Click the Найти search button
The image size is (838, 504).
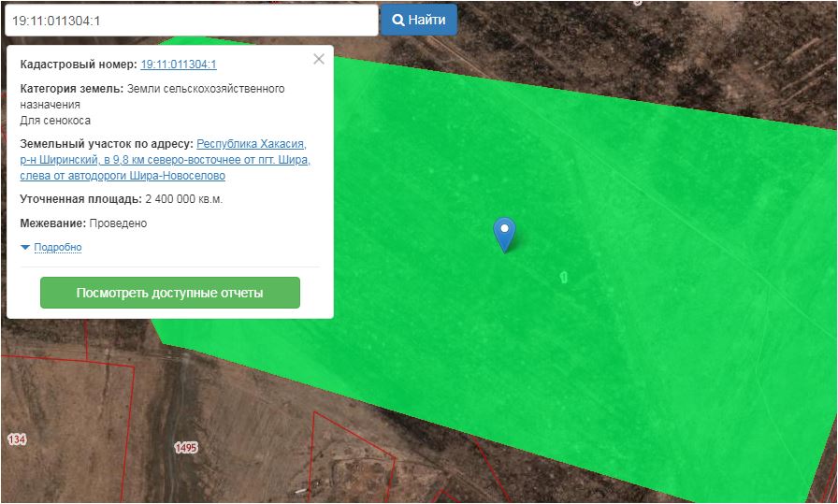click(418, 20)
